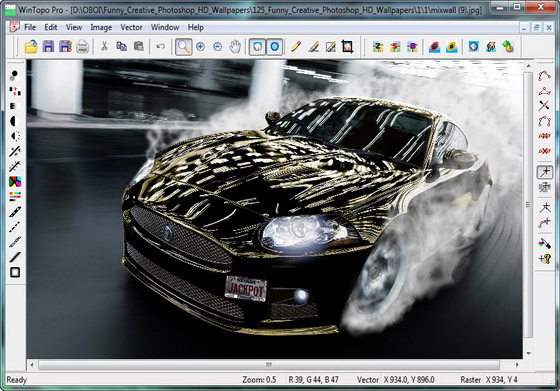Click the yellow question-mark help pointer icon
Image resolution: width=560 pixels, height=391 pixels.
pyautogui.click(x=545, y=259)
